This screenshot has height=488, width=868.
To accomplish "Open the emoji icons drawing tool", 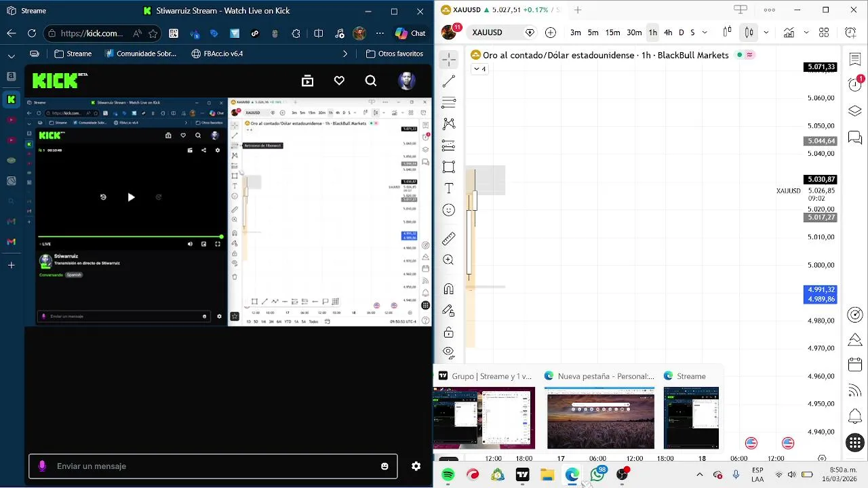I will 448,210.
